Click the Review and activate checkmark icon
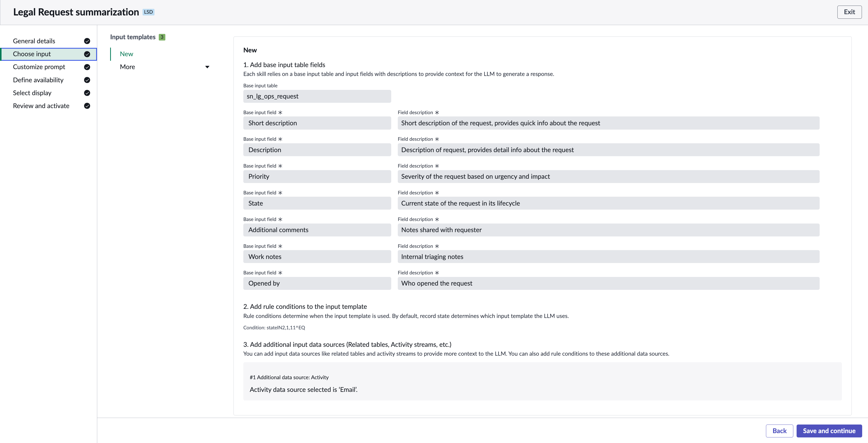Viewport: 868px width, 443px height. 87,106
